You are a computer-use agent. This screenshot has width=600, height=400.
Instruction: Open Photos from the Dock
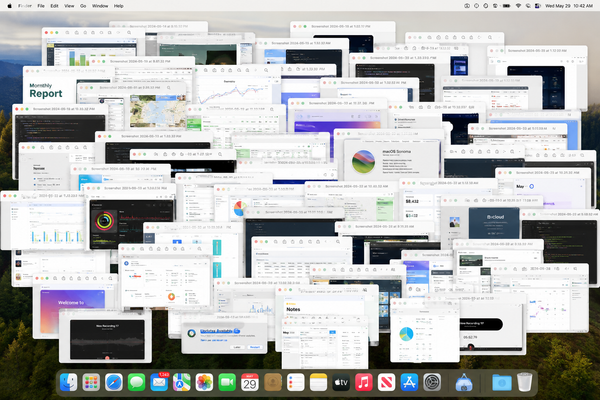204,382
